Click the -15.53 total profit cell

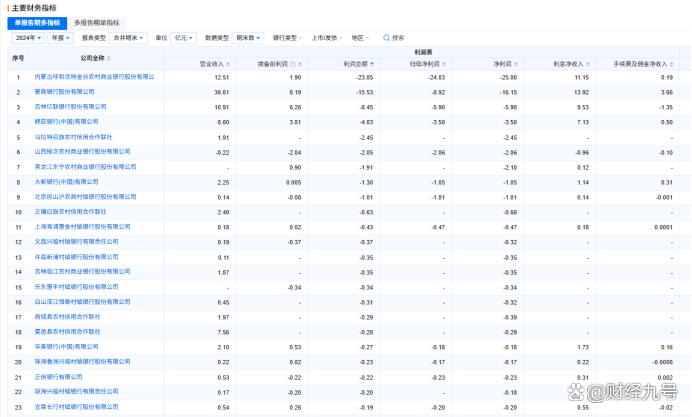point(365,93)
